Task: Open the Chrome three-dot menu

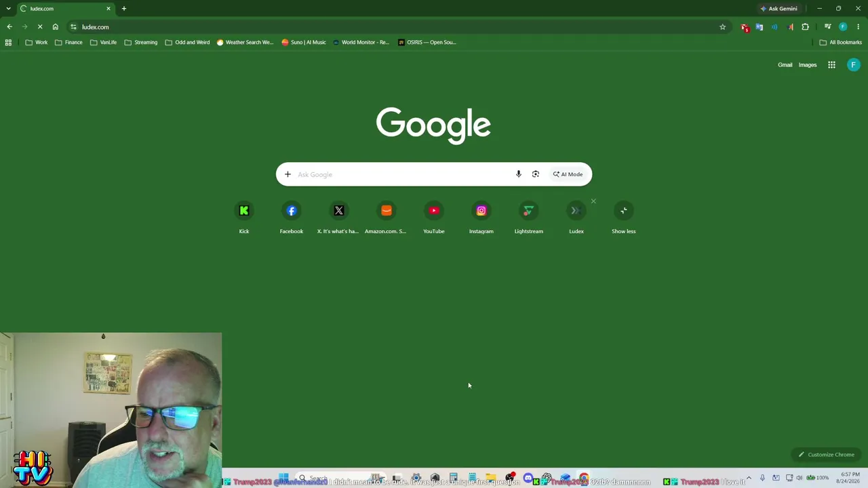Action: pos(859,27)
